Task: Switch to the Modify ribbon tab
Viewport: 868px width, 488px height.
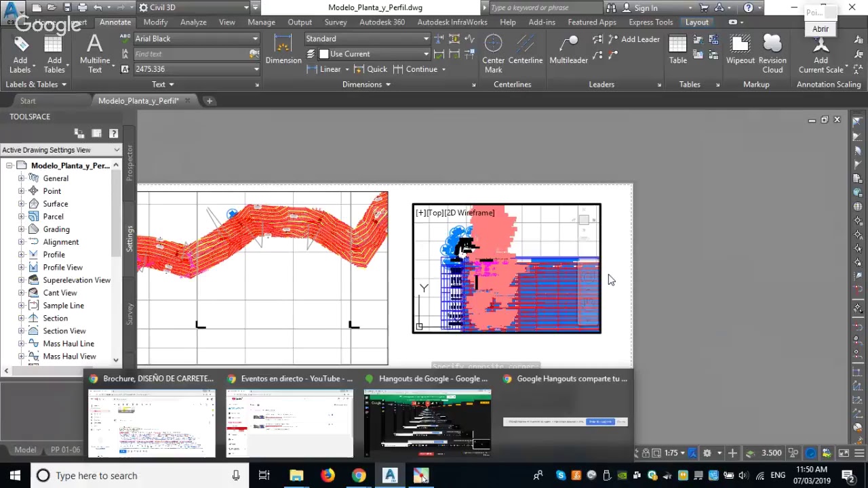Action: (x=155, y=22)
